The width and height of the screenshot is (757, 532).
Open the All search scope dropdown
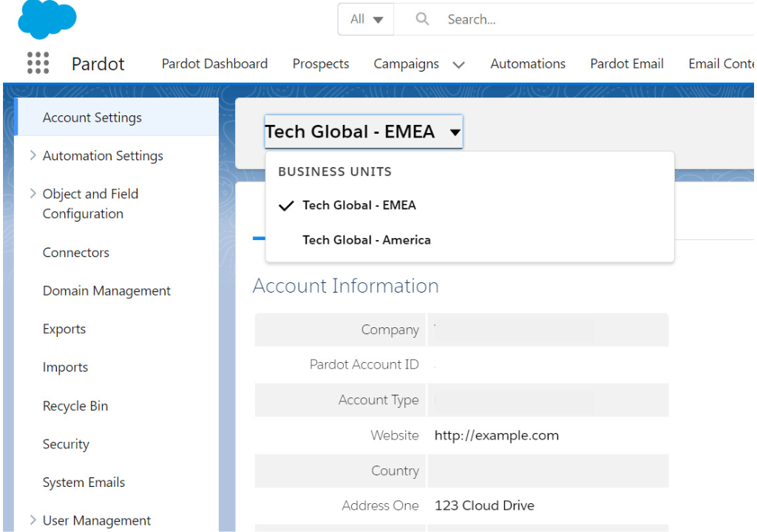(x=366, y=19)
